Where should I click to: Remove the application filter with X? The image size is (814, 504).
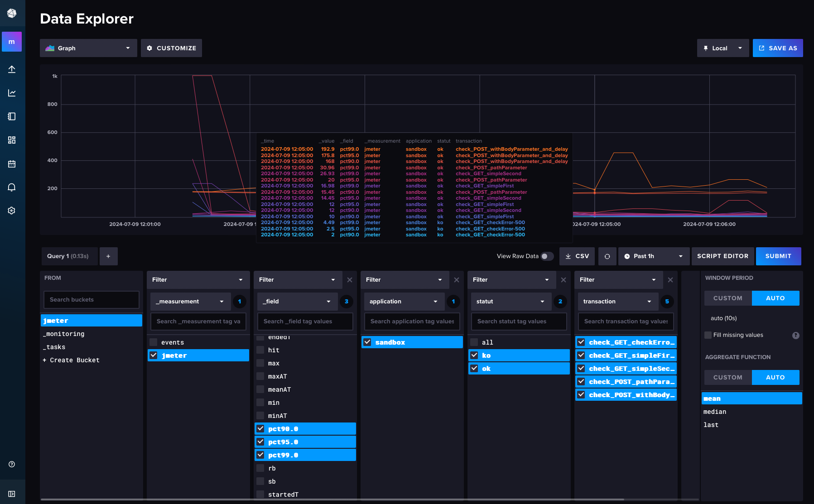[457, 280]
